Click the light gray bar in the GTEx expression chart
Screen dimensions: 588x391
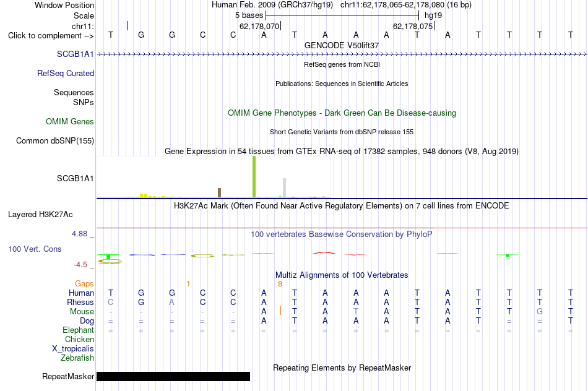[284, 188]
